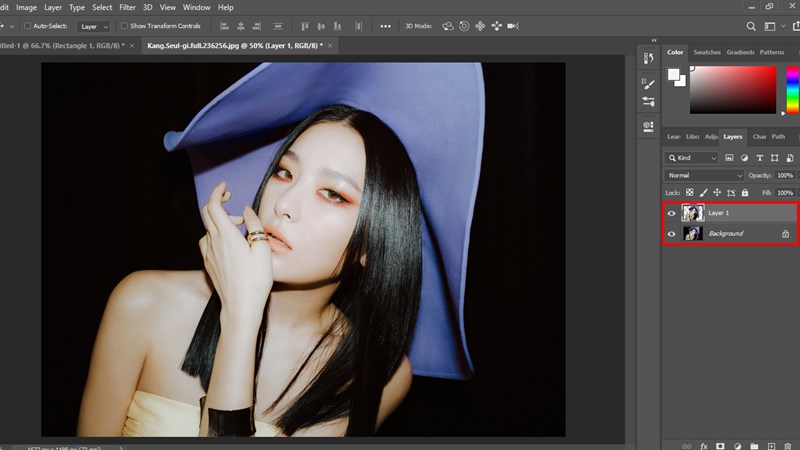Enable the Auto-Select checkbox
The width and height of the screenshot is (800, 450).
[28, 26]
